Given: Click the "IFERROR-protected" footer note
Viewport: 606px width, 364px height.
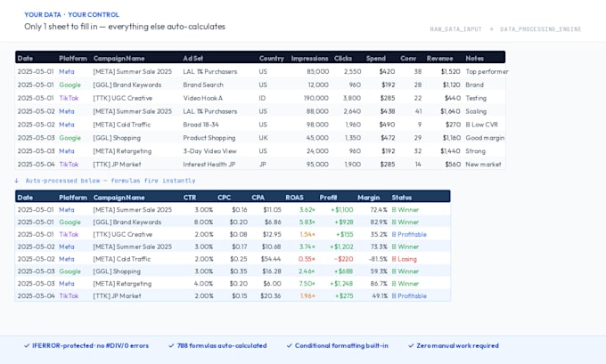Looking at the screenshot, I should [x=86, y=346].
